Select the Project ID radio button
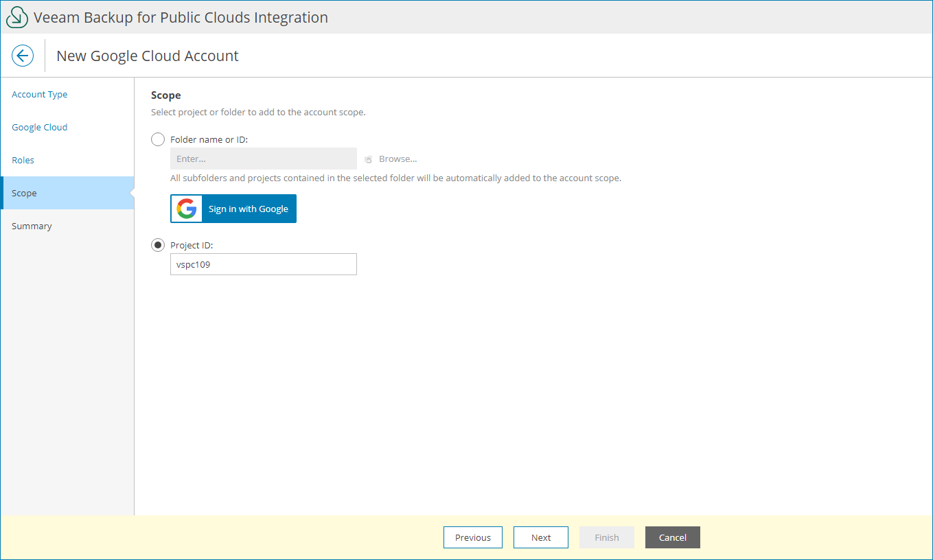The image size is (933, 560). (158, 245)
